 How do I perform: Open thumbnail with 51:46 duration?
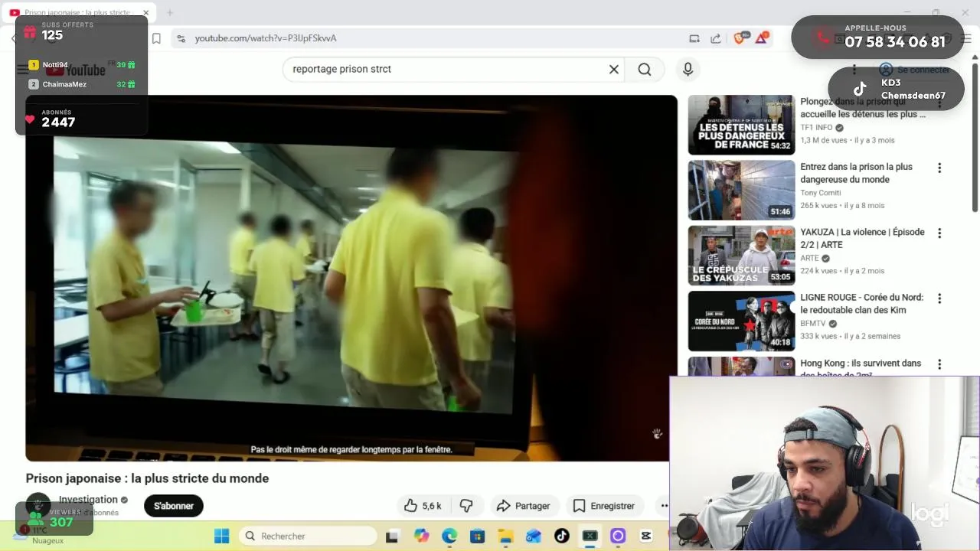point(741,190)
